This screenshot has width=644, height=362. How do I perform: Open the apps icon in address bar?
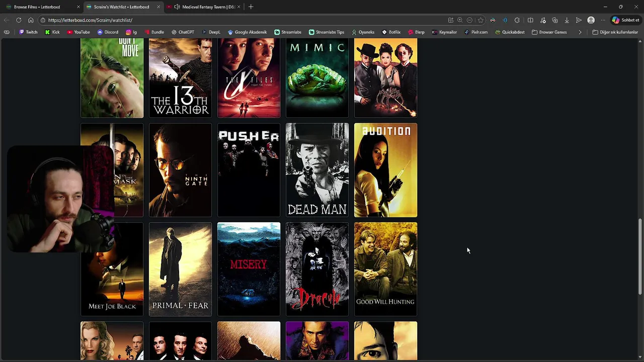click(450, 20)
